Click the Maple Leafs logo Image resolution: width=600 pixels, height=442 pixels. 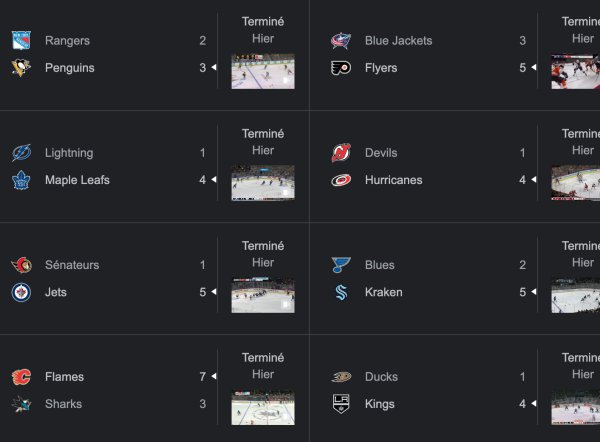[21, 180]
